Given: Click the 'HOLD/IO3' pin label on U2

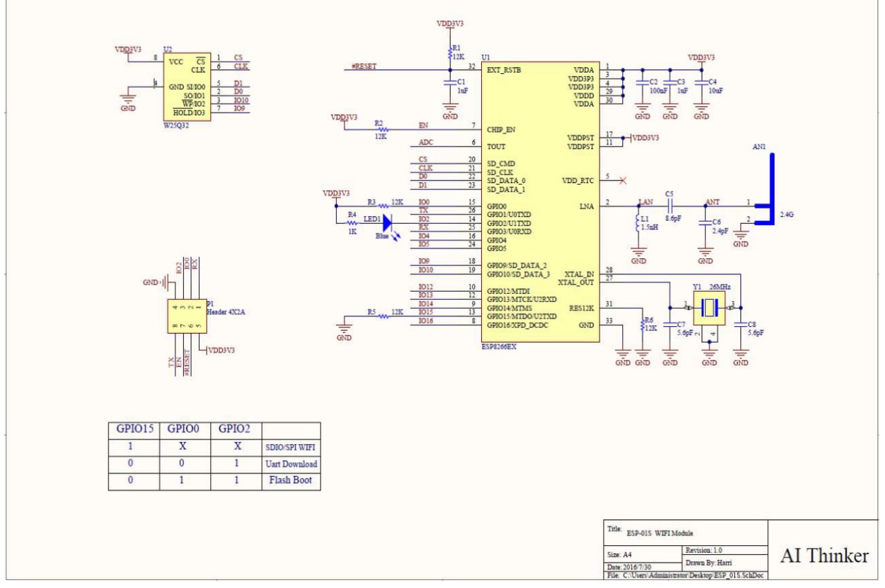Looking at the screenshot, I should tap(189, 113).
